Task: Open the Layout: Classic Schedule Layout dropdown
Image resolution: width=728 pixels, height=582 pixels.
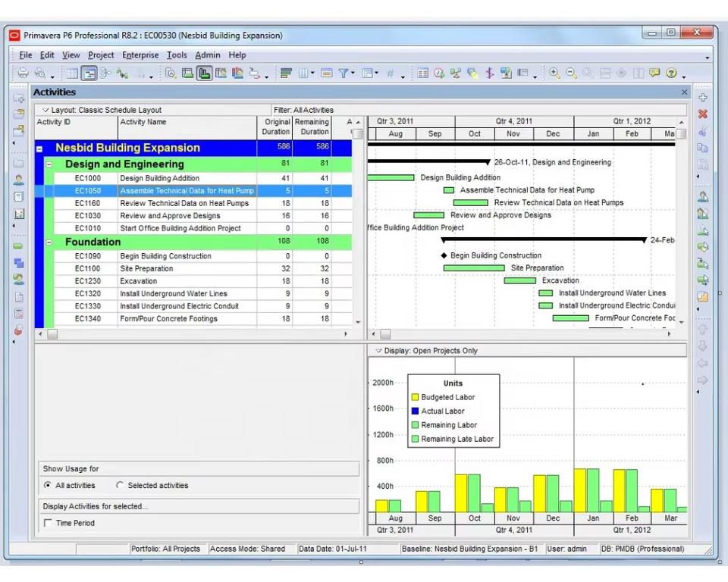Action: point(45,110)
